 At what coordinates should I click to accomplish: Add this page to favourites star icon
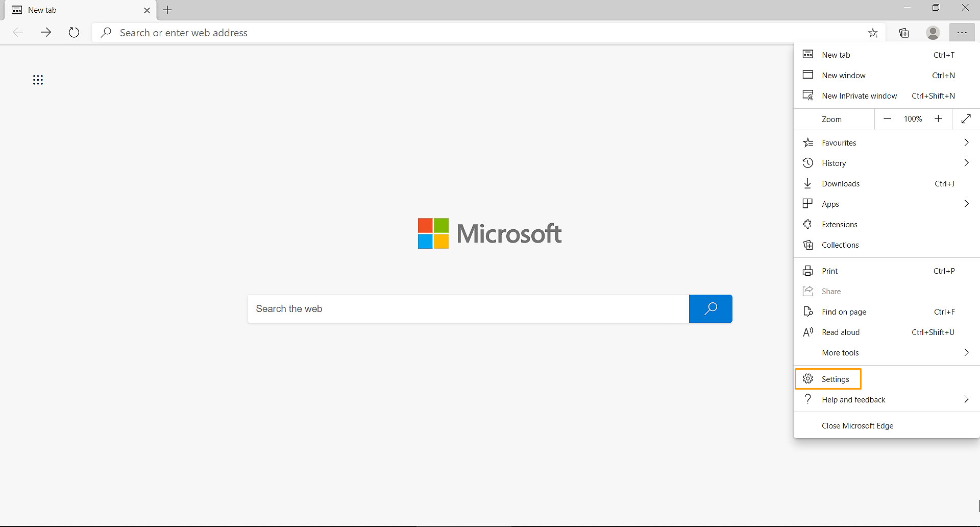[873, 33]
